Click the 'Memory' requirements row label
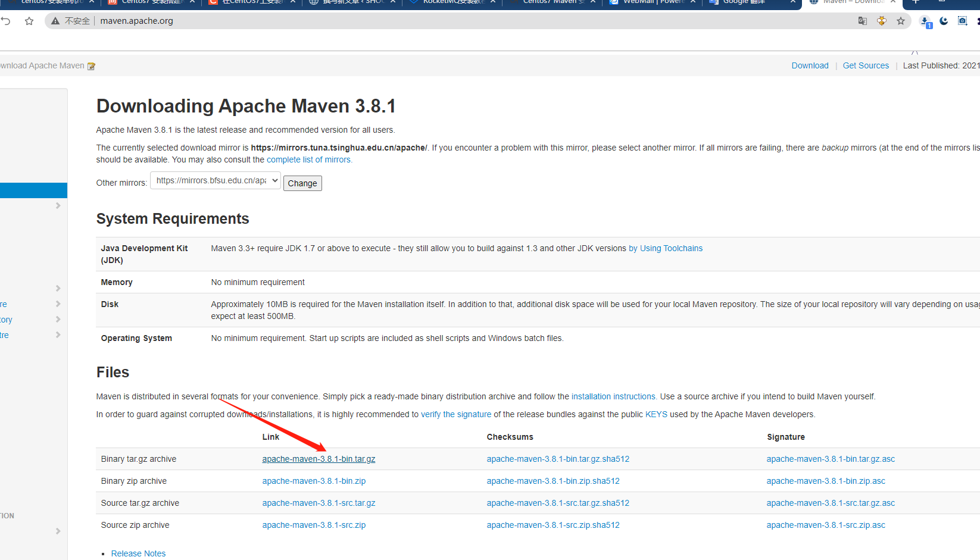Image resolution: width=980 pixels, height=560 pixels. click(117, 282)
